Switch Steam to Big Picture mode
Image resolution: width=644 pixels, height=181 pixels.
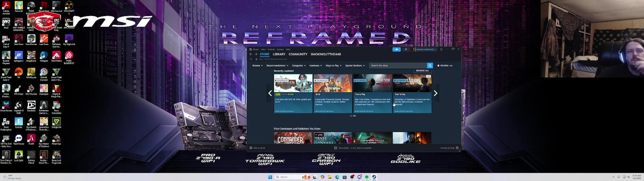[x=441, y=50]
